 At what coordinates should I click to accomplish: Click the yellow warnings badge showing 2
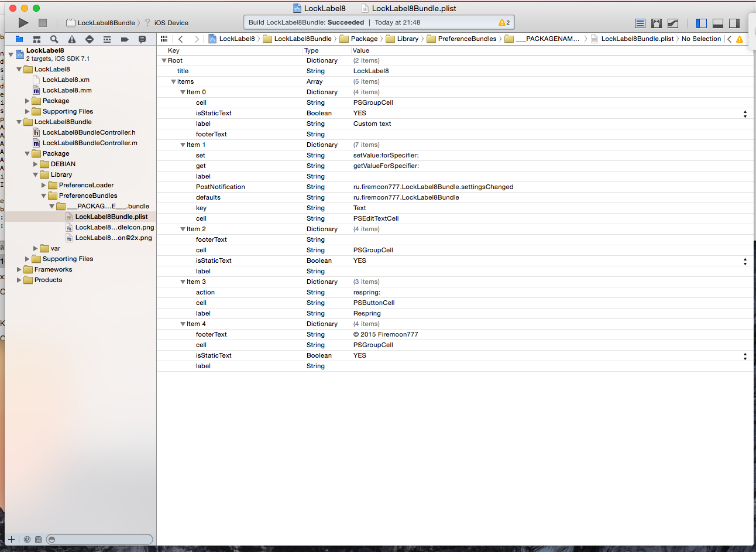[504, 22]
